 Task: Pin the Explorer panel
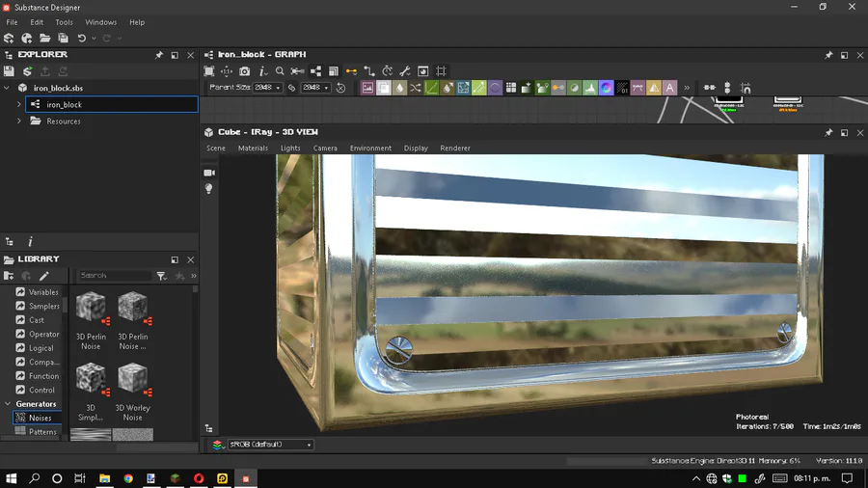[159, 55]
